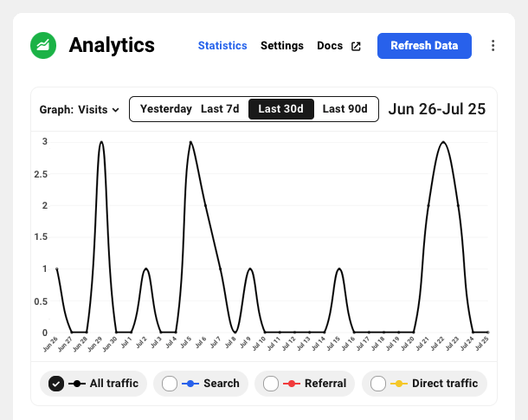The image size is (528, 420).
Task: Click the red Referral legend line marker
Action: (293, 384)
